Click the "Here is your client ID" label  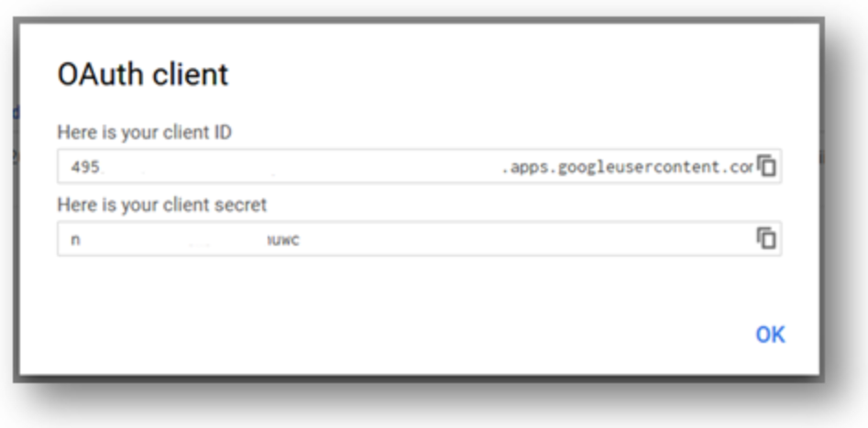pos(145,132)
